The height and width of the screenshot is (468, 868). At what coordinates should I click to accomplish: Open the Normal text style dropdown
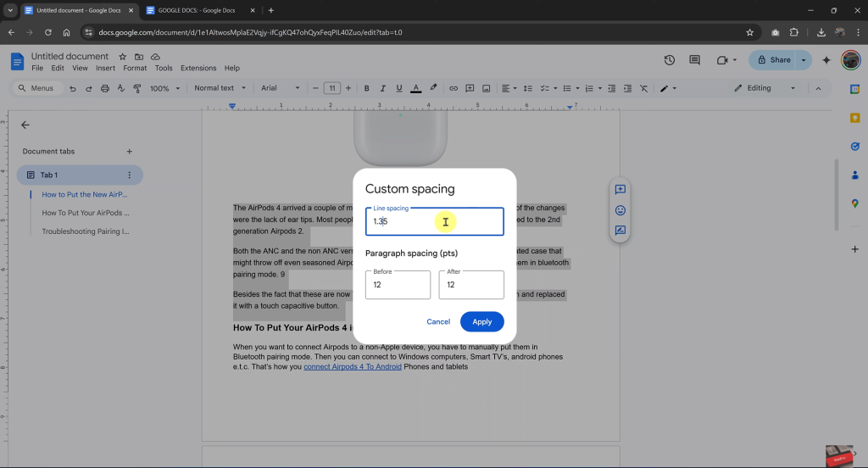pyautogui.click(x=220, y=88)
